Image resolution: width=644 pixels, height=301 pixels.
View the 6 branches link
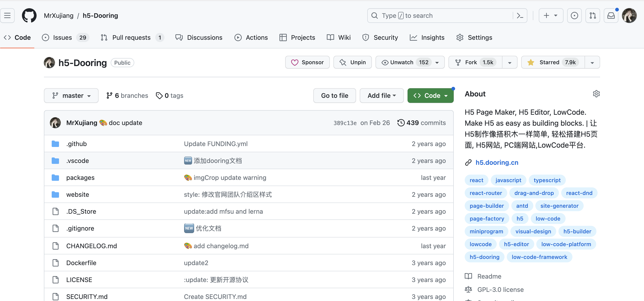pos(127,96)
